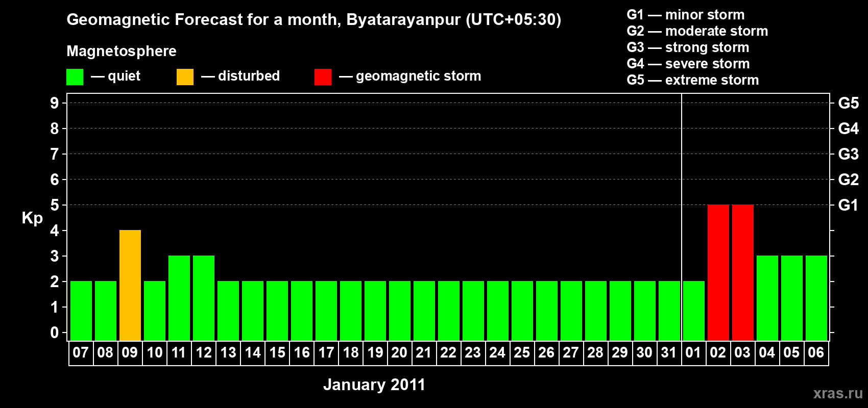The width and height of the screenshot is (868, 408).
Task: Click the Kp axis title
Action: tap(32, 218)
